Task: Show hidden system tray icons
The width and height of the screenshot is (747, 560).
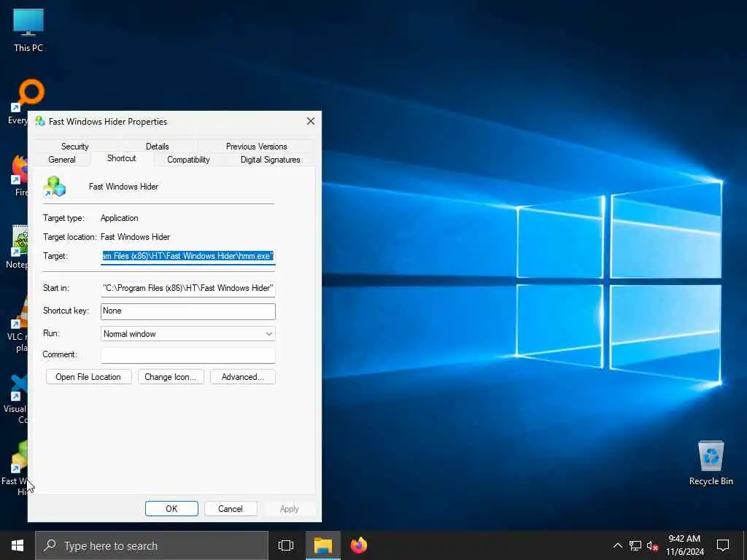Action: 617,545
